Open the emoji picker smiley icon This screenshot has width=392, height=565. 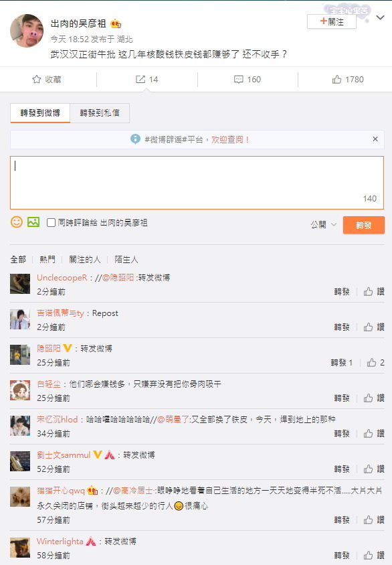tap(16, 222)
